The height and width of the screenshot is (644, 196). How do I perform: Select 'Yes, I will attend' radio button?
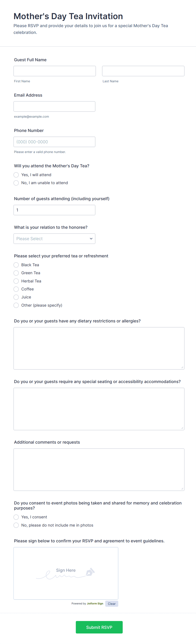[x=16, y=175]
